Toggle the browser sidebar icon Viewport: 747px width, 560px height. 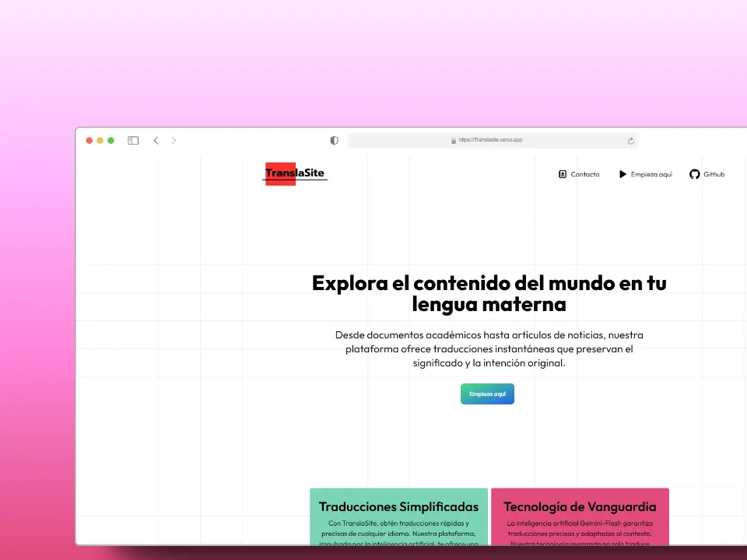(133, 141)
